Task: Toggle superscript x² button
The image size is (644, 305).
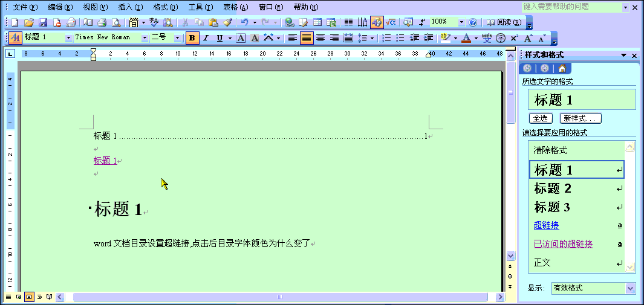Action: click(514, 38)
